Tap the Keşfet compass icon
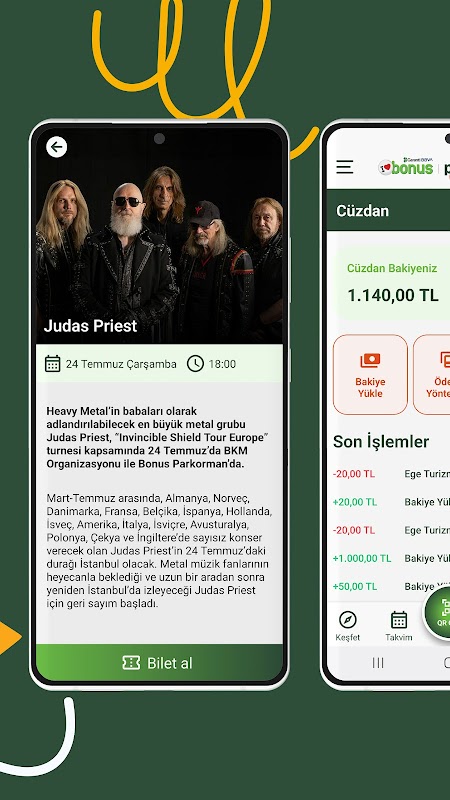This screenshot has width=450, height=800. tap(347, 620)
